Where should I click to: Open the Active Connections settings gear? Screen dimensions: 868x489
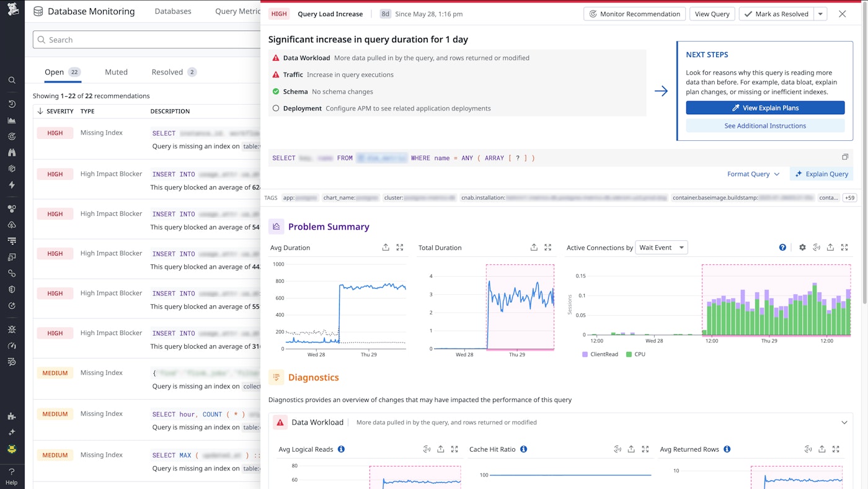802,248
